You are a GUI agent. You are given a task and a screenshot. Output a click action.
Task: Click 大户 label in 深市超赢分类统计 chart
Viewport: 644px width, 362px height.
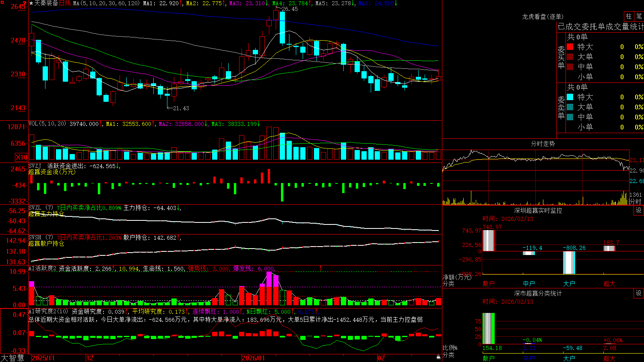[569, 358]
